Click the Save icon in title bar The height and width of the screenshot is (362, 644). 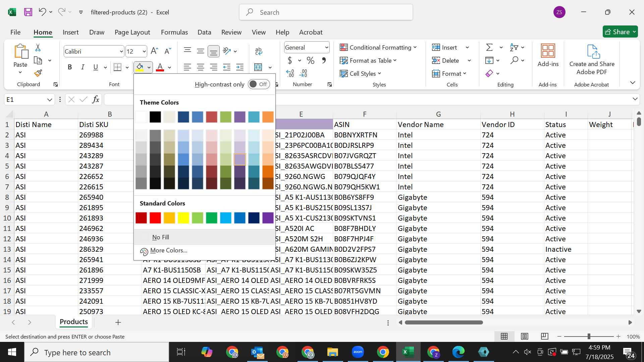click(x=28, y=12)
